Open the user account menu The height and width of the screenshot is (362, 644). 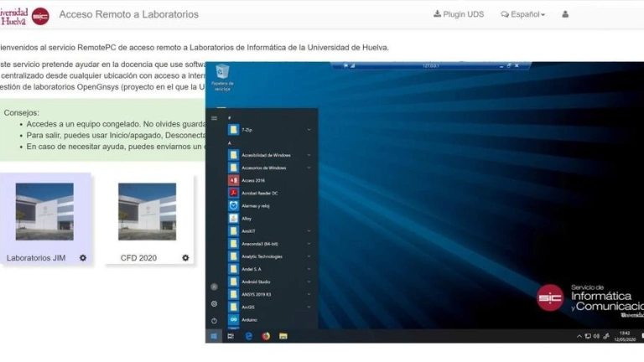coord(565,14)
